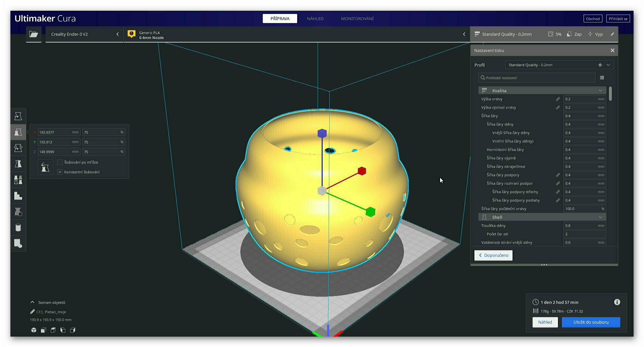Click the blue Z axis scale handle
Screen dimensions: 644x347
pos(322,133)
